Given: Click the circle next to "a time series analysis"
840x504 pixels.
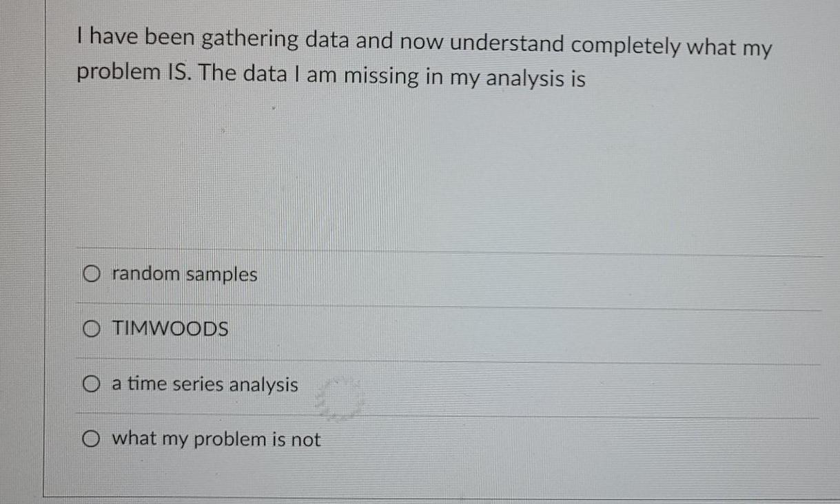Looking at the screenshot, I should click(x=92, y=384).
